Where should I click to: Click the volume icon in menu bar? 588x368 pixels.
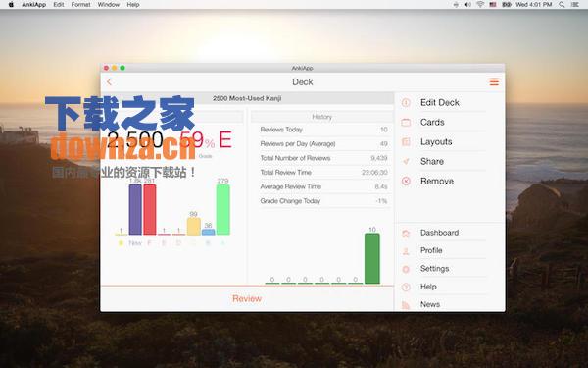tap(467, 5)
